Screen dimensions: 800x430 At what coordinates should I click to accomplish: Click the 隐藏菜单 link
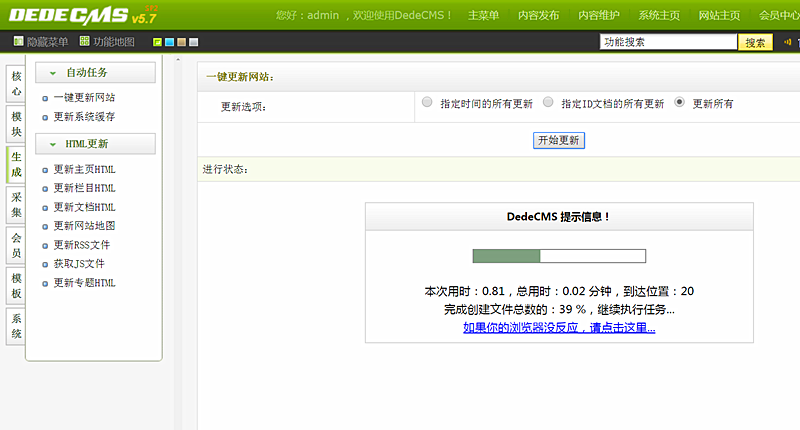pos(47,42)
